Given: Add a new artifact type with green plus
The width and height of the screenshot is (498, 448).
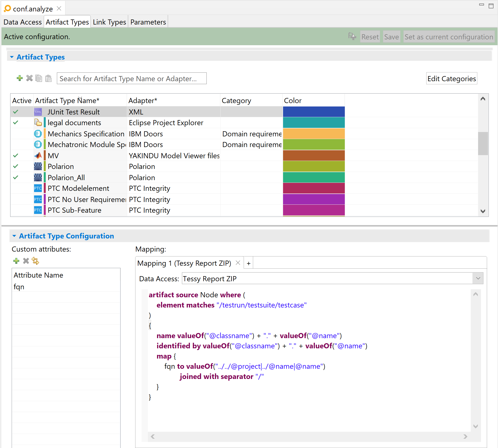Looking at the screenshot, I should (x=20, y=78).
